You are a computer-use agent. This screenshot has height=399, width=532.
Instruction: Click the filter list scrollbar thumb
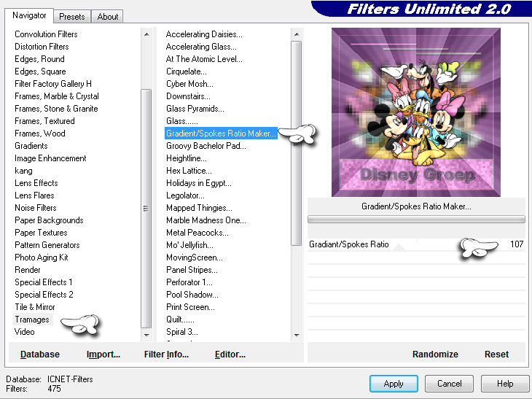click(x=297, y=143)
